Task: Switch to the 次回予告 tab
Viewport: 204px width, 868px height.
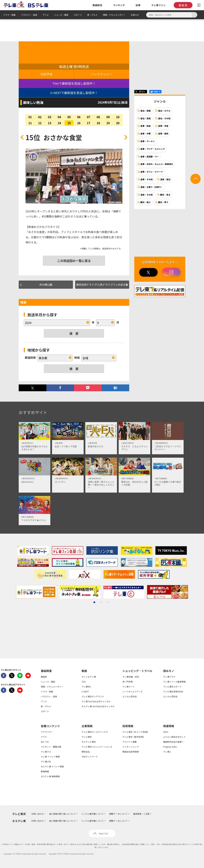Action: click(46, 74)
